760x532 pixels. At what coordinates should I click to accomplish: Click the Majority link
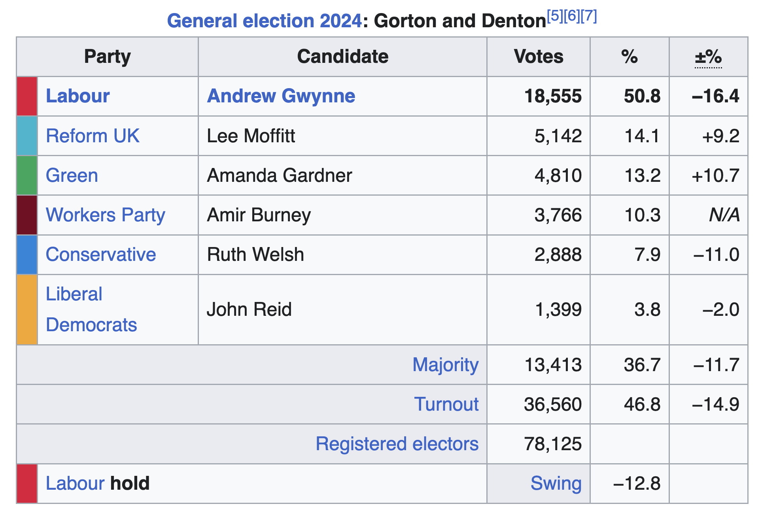(445, 364)
